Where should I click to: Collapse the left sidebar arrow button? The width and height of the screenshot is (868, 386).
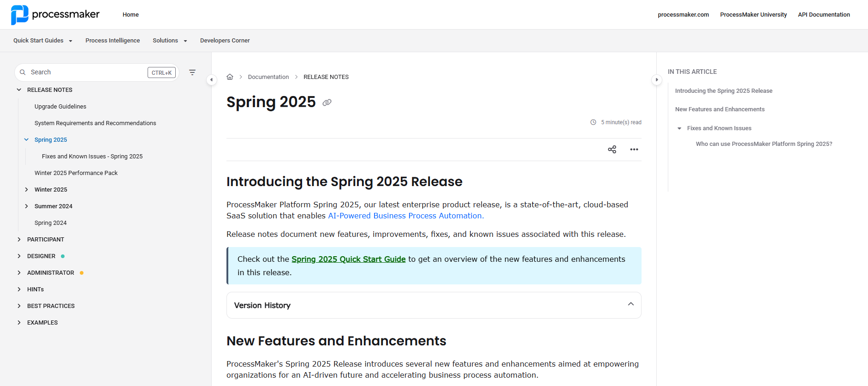(x=211, y=80)
